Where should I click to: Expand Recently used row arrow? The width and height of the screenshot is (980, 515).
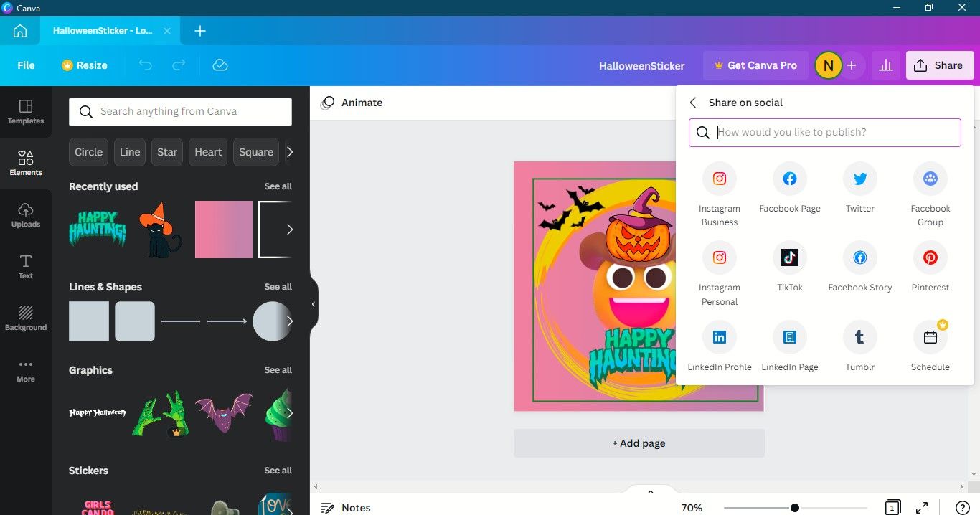[x=290, y=230]
